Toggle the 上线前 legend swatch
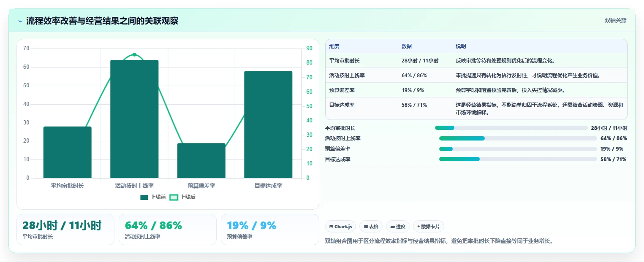 point(144,197)
